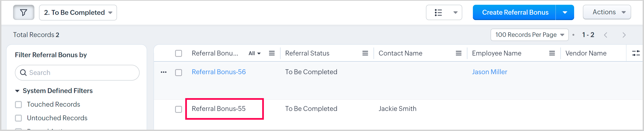Viewport: 644px width, 131px height.
Task: Select the Referral Bonus-56 row checkbox
Action: [x=178, y=73]
